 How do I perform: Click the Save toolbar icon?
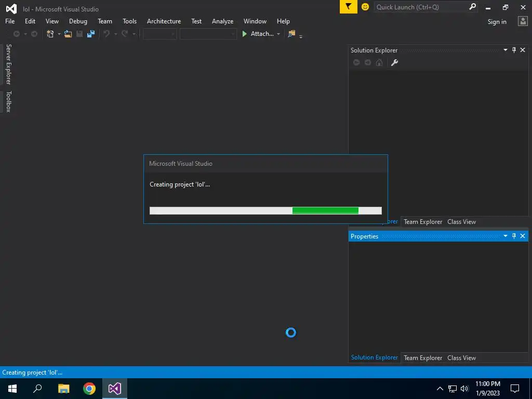pos(79,34)
